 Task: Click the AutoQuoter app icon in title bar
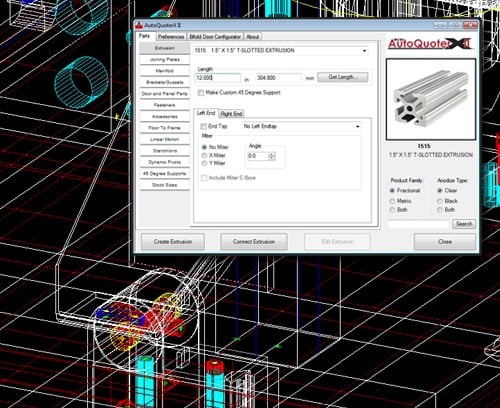pos(139,25)
